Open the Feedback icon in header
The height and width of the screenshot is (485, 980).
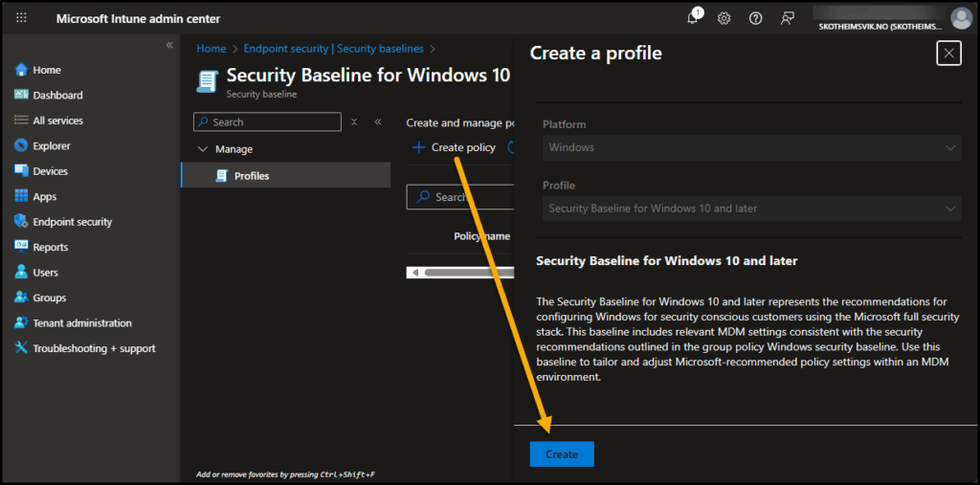click(x=788, y=18)
